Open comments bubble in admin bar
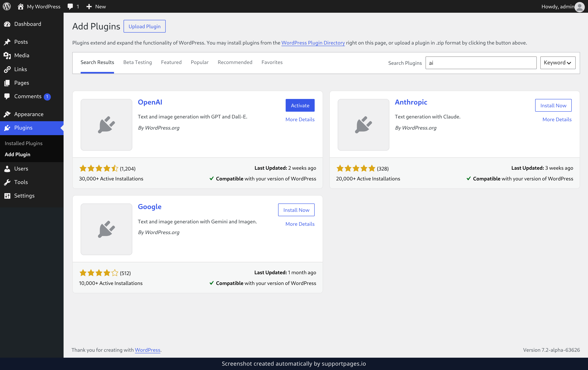This screenshot has width=588, height=370. [x=70, y=7]
